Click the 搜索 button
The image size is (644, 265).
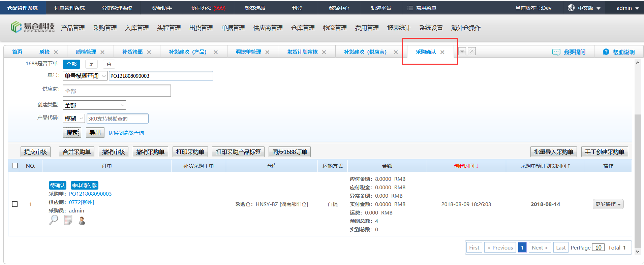click(x=72, y=133)
